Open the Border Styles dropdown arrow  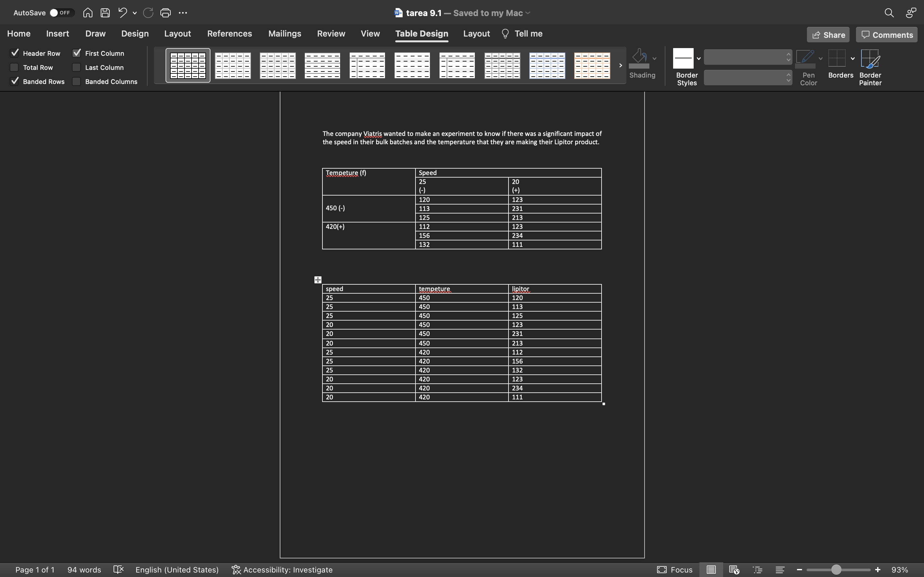[x=699, y=58]
